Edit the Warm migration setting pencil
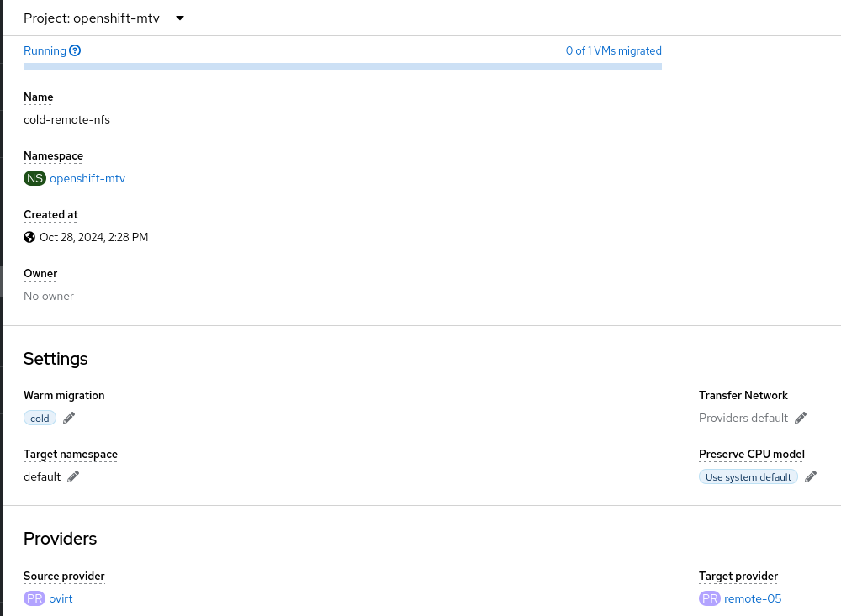The height and width of the screenshot is (616, 841). click(x=69, y=418)
